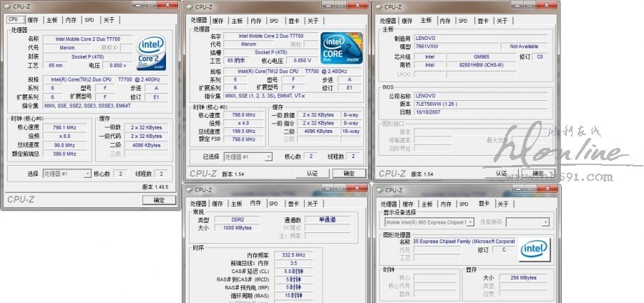Go to 缓存 tab in the memory window

pos(218,204)
